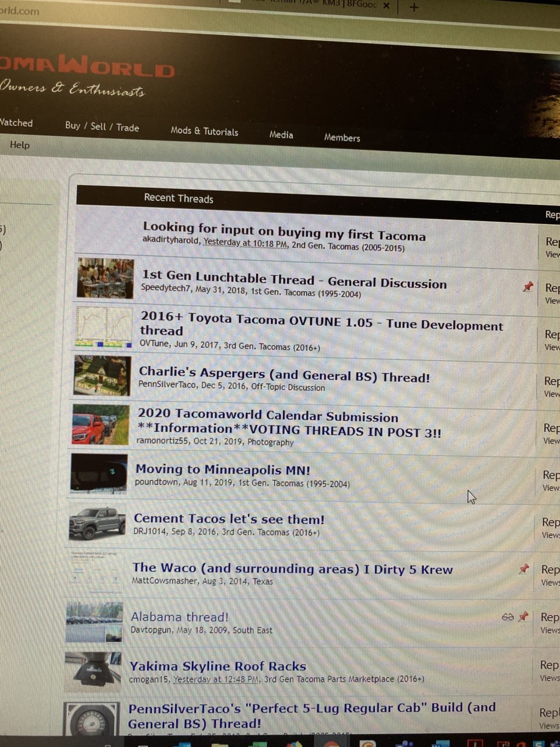Click the Yakima Skyline Roof Racks thumbnail
The width and height of the screenshot is (560, 747).
(93, 671)
